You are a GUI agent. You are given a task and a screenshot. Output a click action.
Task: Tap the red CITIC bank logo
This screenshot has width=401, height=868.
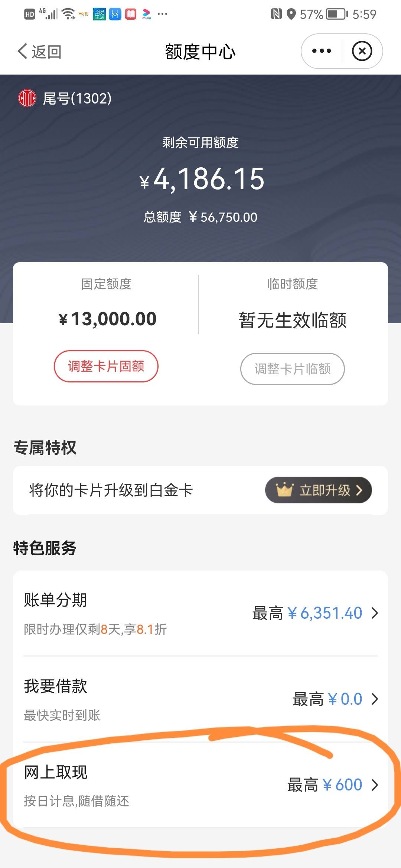27,98
